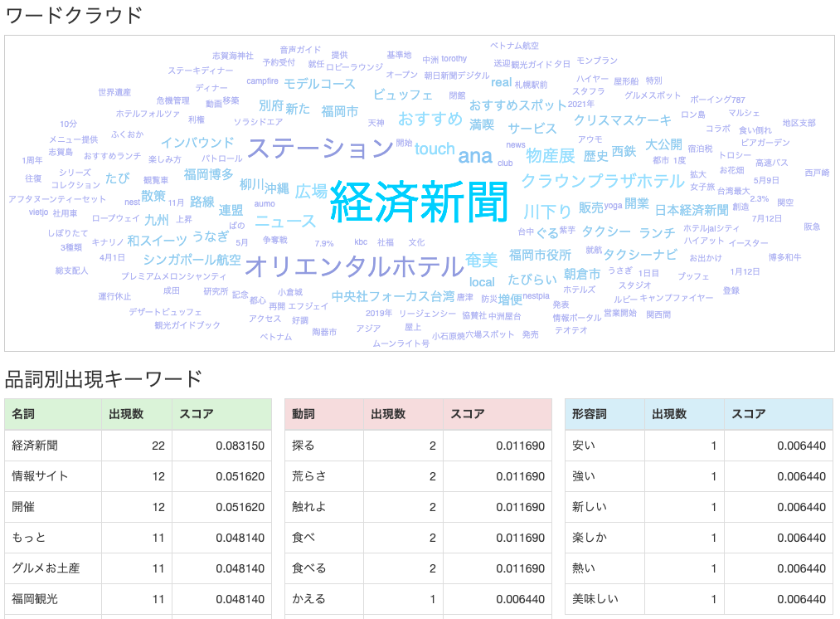Screen dimensions: 840x619
Task: Click 川下り in the word cloud
Action: coord(547,212)
